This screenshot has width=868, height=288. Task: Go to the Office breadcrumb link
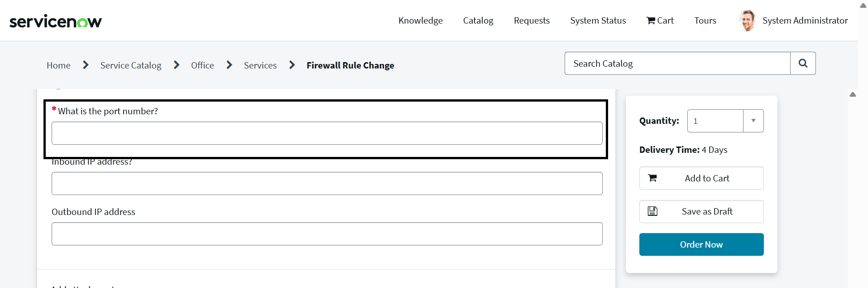click(x=202, y=65)
